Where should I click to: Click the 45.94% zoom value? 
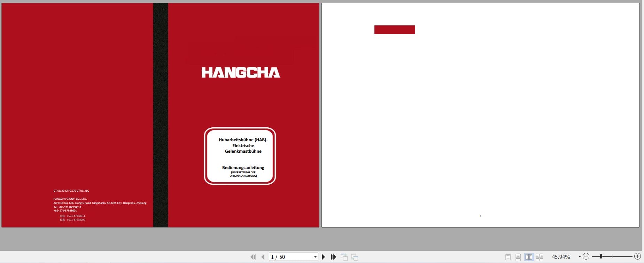coord(561,257)
